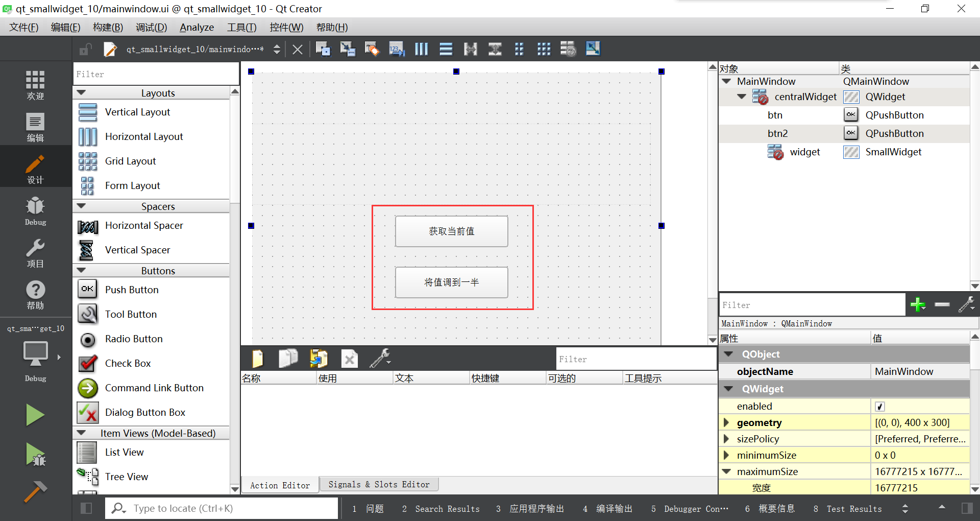Toggle the enabled property checkbox for MainWindow

point(879,406)
